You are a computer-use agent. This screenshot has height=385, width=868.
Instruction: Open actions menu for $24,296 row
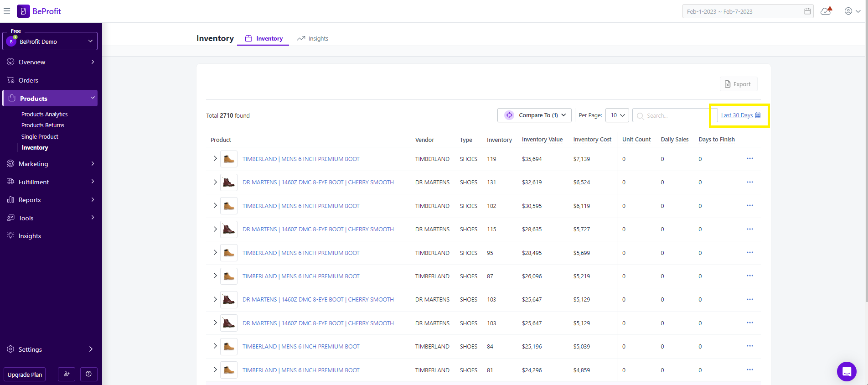click(750, 369)
